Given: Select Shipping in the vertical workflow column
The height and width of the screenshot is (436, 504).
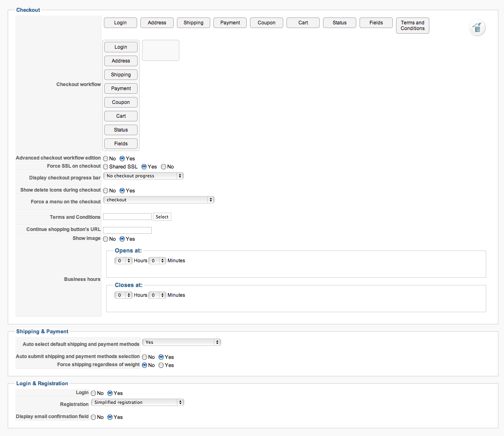Looking at the screenshot, I should [121, 75].
